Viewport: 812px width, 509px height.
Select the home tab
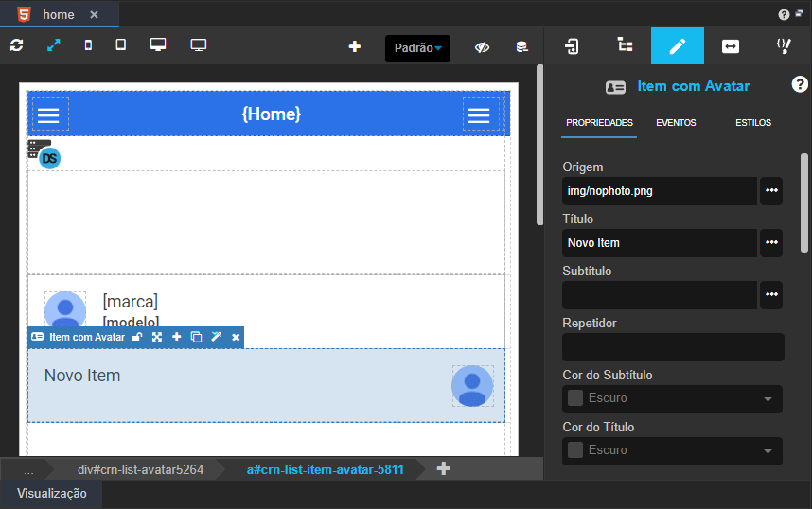(x=59, y=14)
